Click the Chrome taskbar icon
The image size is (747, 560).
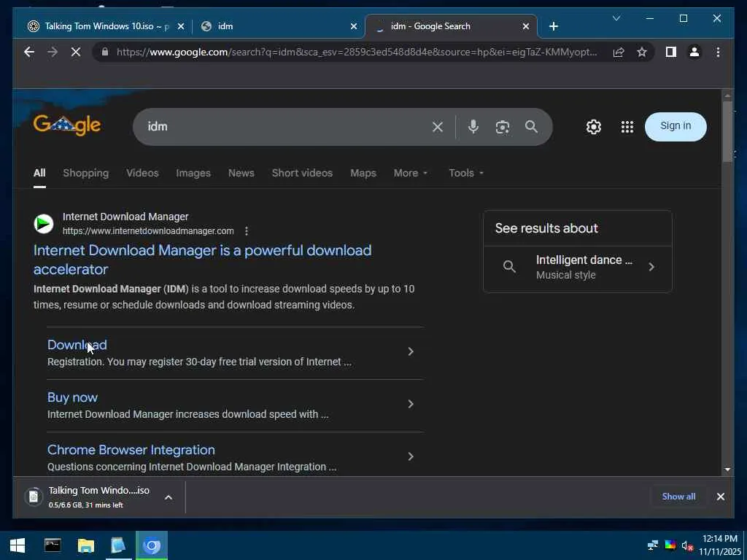coord(152,545)
